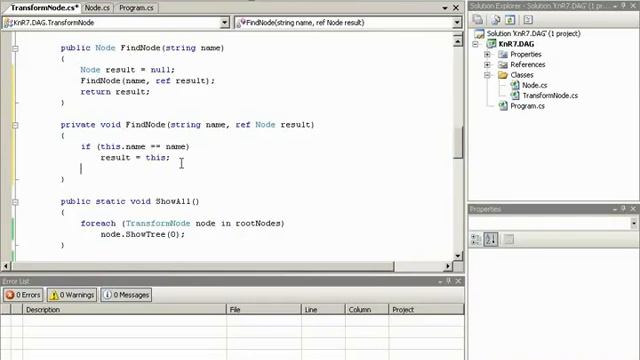Open the KnR7.DAG.TransformNode class dropdown
Viewport: 640px width, 360px height.
tap(224, 22)
